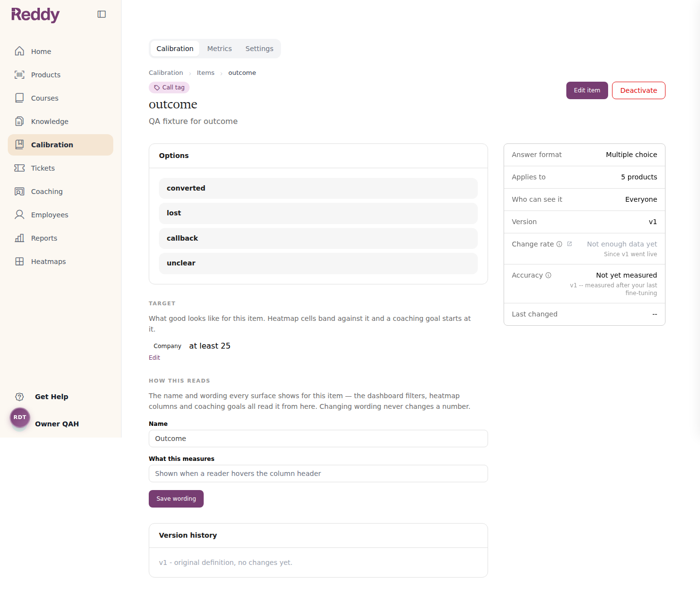
Task: Click the Tickets icon in sidebar
Action: point(19,168)
